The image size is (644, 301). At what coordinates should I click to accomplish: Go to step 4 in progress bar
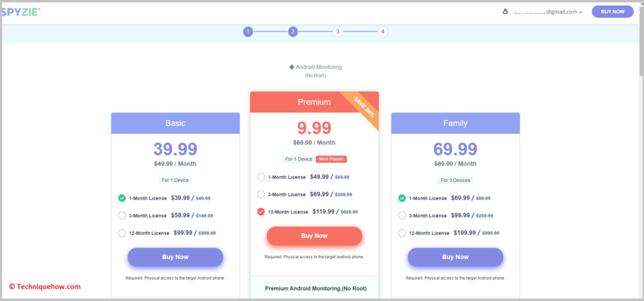pos(382,31)
